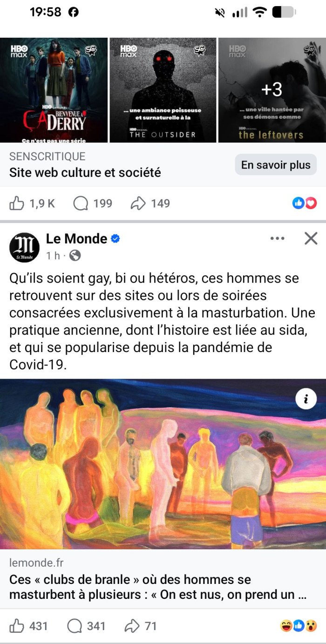
Task: Open the lemonde.fr article headline link
Action: 158,587
